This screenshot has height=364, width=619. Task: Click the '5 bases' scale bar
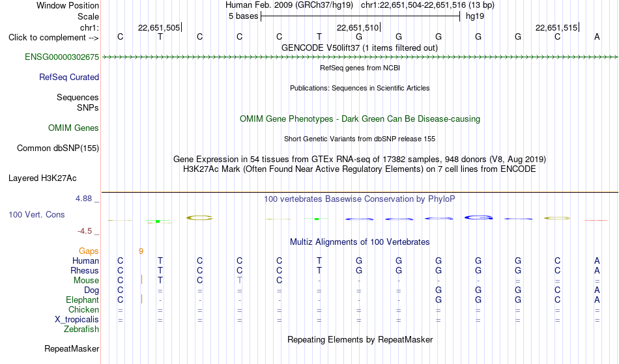click(360, 16)
